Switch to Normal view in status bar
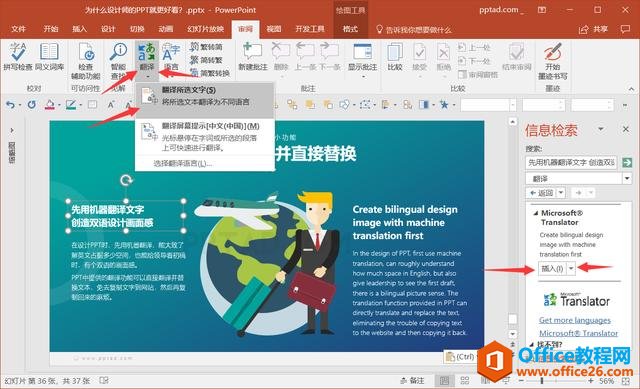This screenshot has height=389, width=640. [x=444, y=380]
